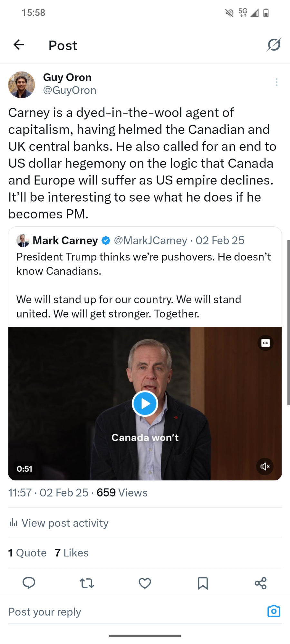Share the post via share icon

coord(260,583)
